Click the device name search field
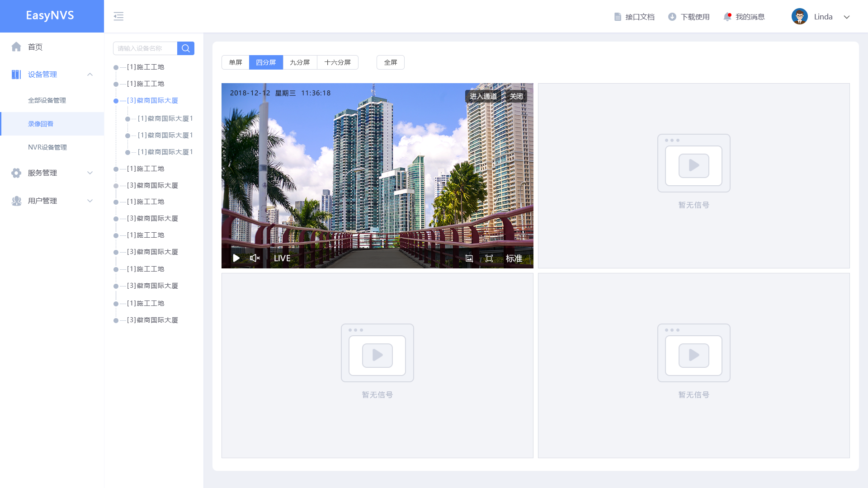The image size is (868, 488). point(145,48)
